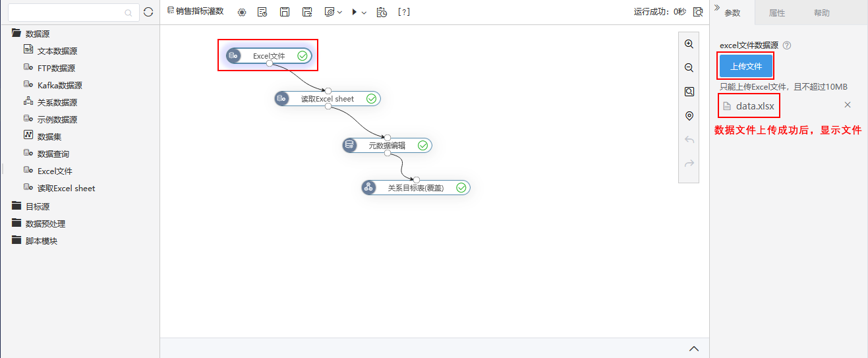This screenshot has height=358, width=868.
Task: Click the schedule clock icon in toolbar
Action: click(382, 12)
